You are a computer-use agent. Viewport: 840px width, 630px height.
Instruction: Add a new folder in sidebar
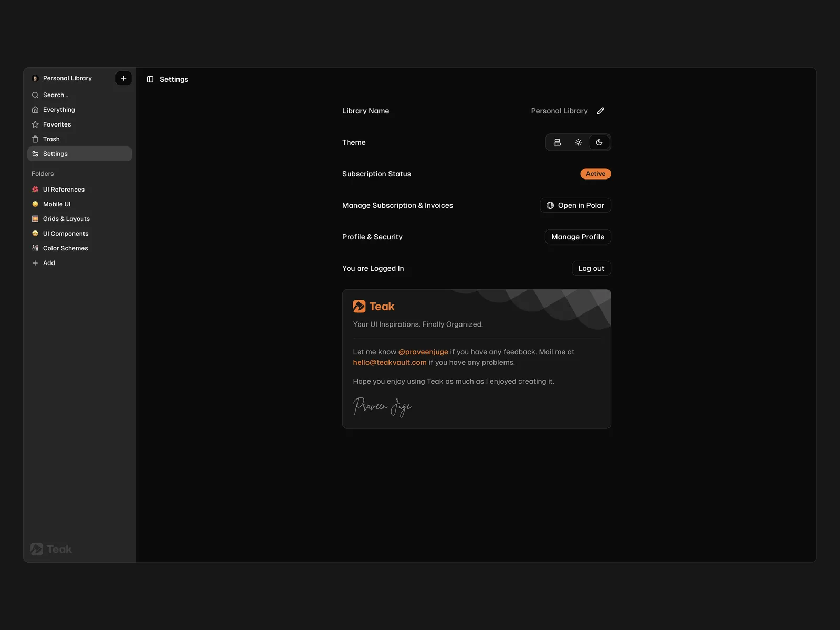[x=48, y=263]
